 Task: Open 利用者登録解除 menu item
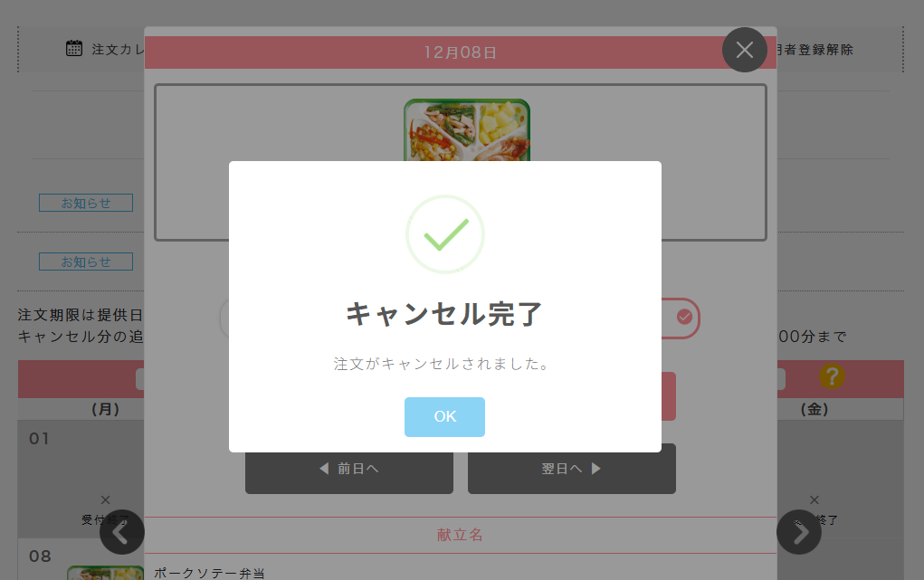pyautogui.click(x=814, y=50)
